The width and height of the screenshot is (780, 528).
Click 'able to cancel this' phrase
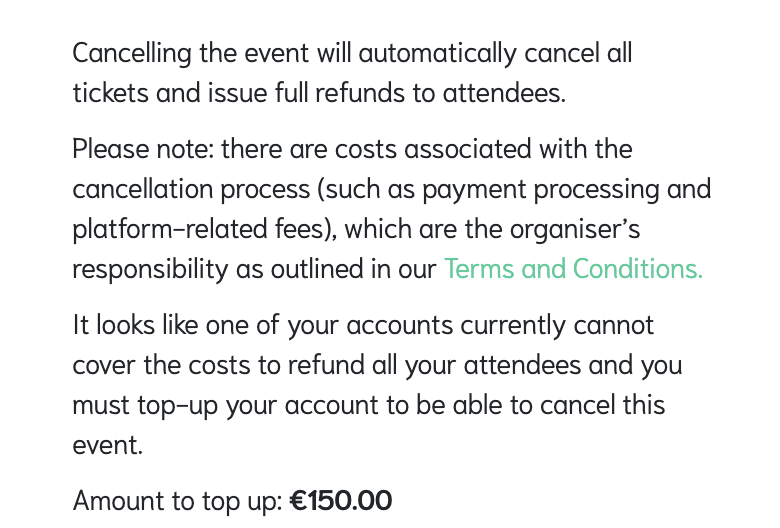(x=559, y=405)
